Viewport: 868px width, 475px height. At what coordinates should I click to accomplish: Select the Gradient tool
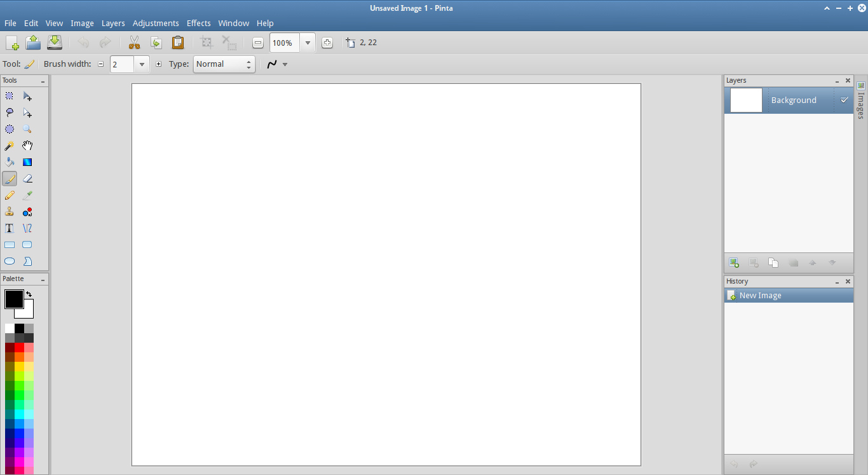(x=27, y=162)
